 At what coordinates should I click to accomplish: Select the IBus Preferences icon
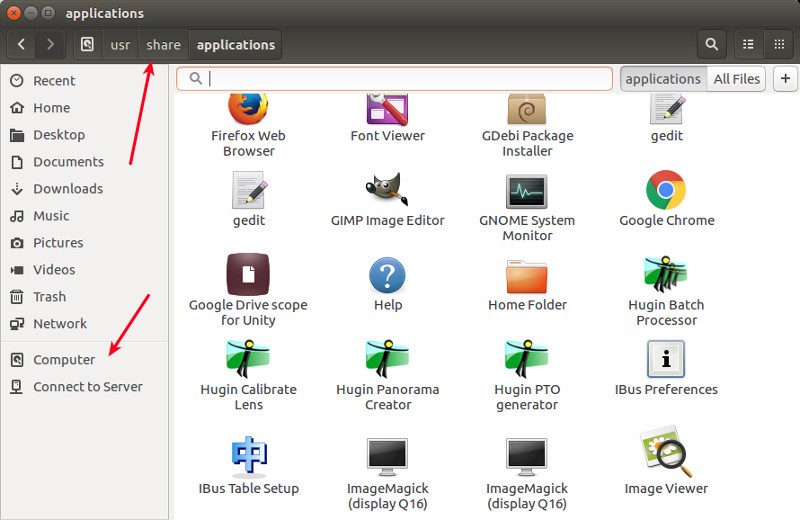pos(666,359)
